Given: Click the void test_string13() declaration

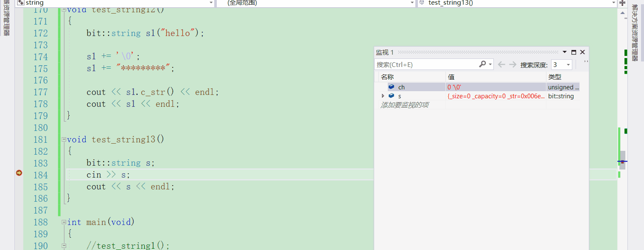Looking at the screenshot, I should (115, 139).
